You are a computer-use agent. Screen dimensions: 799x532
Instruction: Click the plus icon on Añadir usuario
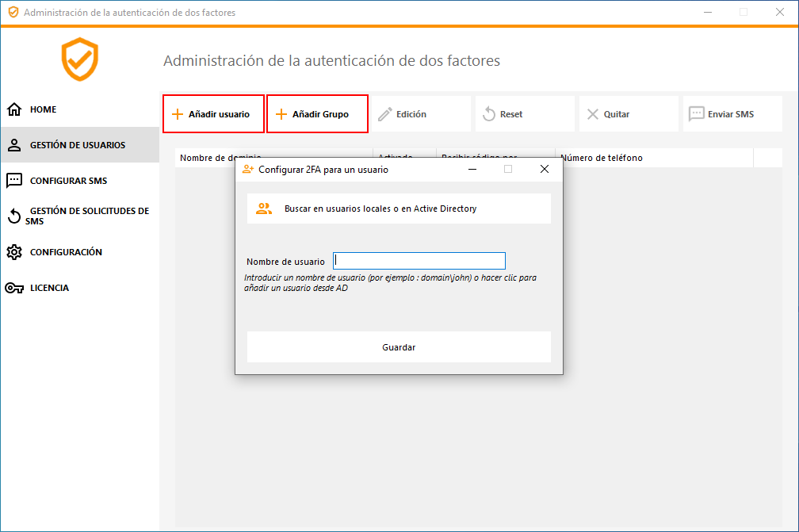[x=178, y=113]
